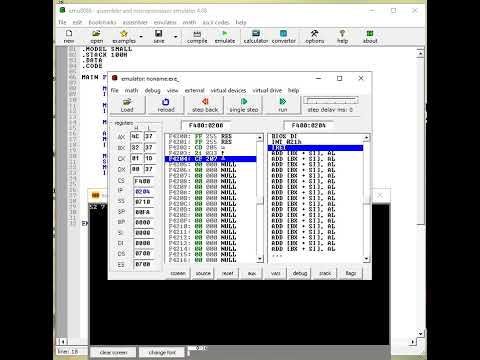This screenshot has width=480, height=360.
Task: Click the emulate toolbar icon
Action: (x=225, y=36)
